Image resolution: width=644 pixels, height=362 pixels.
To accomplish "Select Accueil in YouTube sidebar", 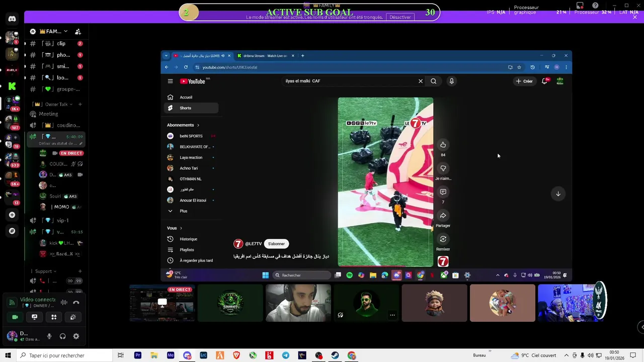I will click(x=191, y=97).
